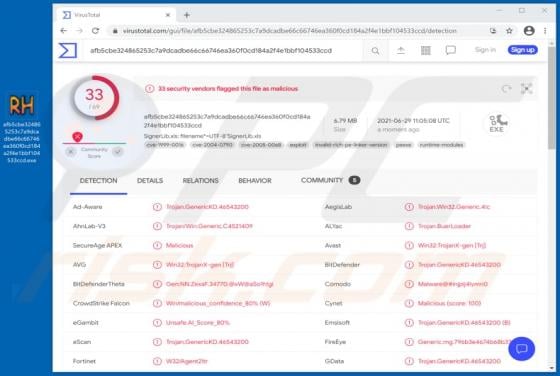Click the browser back arrow

64,31
